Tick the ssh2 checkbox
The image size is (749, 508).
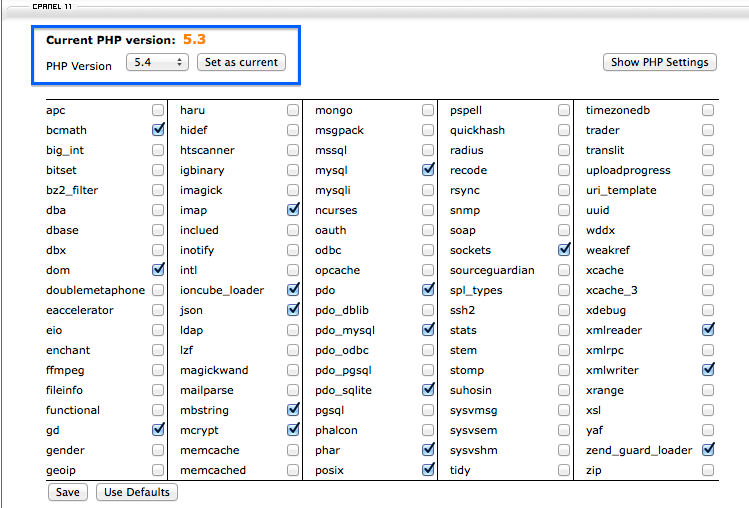pos(564,310)
